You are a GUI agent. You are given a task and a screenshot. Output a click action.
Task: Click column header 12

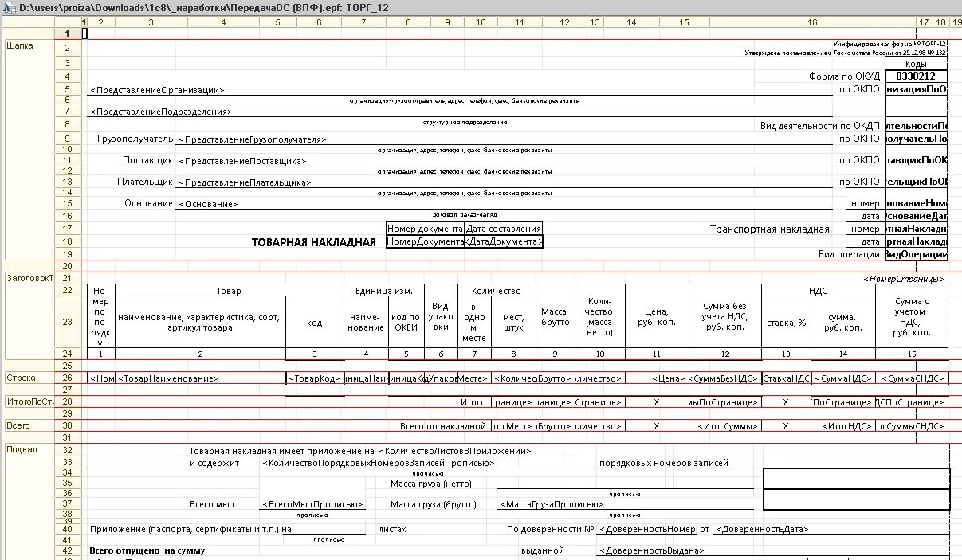click(x=564, y=22)
